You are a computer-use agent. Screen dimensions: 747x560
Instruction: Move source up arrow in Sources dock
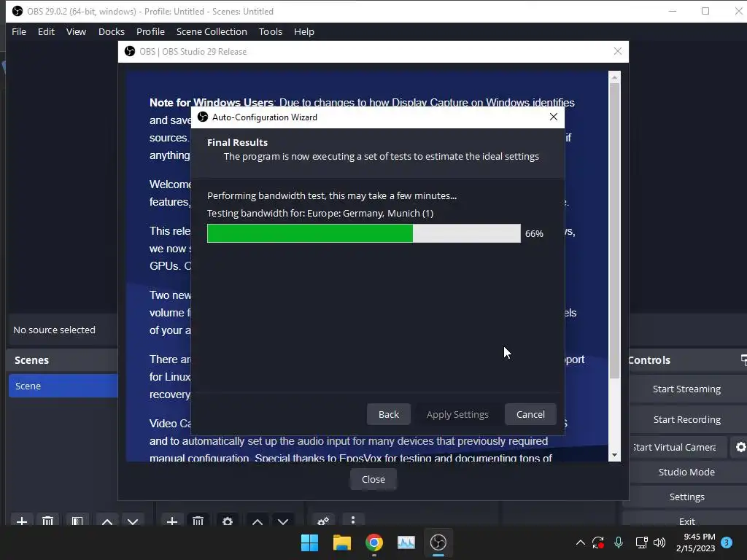tap(258, 521)
